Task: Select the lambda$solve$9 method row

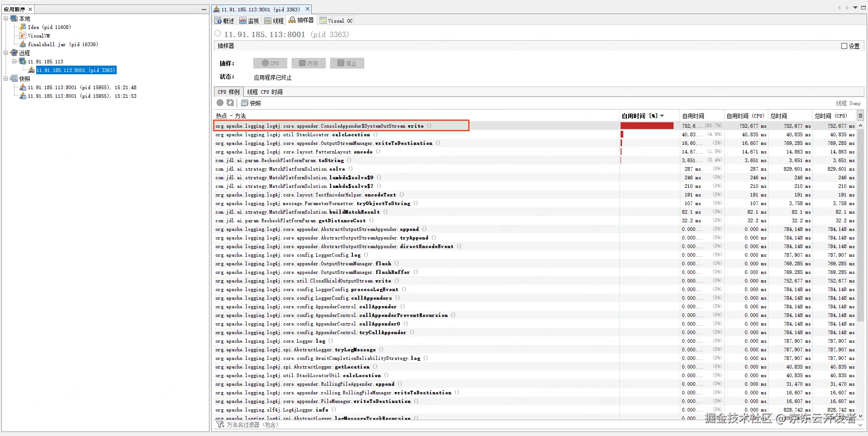Action: tap(535, 177)
